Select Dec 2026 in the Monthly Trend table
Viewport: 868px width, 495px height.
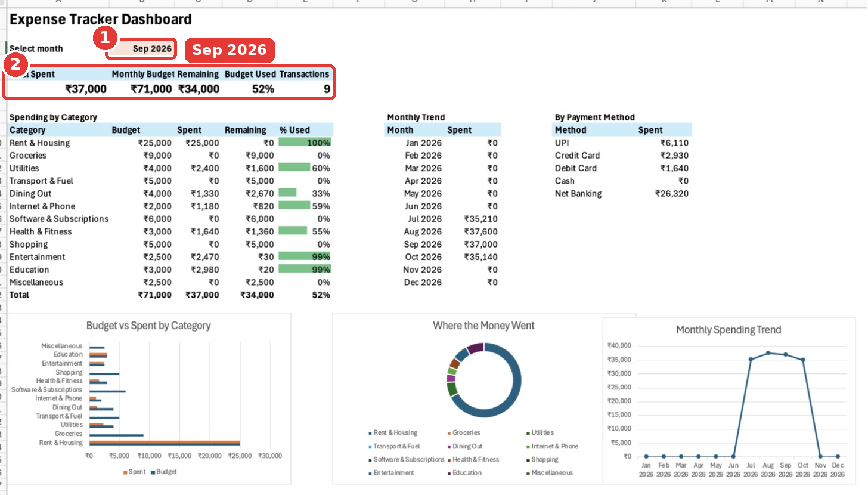click(x=423, y=282)
